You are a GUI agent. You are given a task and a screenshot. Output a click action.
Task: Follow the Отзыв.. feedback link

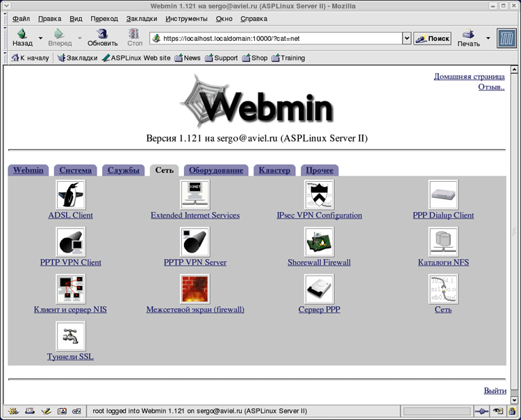491,87
